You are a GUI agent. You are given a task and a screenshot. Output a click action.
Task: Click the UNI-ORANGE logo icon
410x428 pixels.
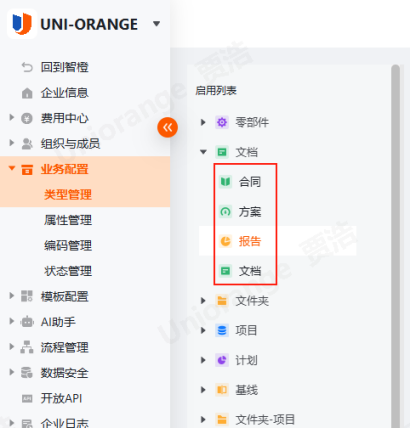22,24
